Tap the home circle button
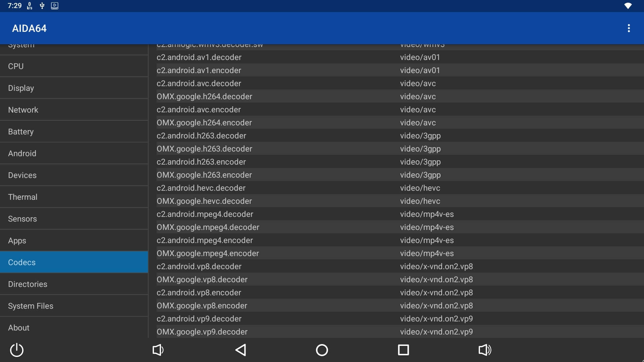 click(x=322, y=350)
